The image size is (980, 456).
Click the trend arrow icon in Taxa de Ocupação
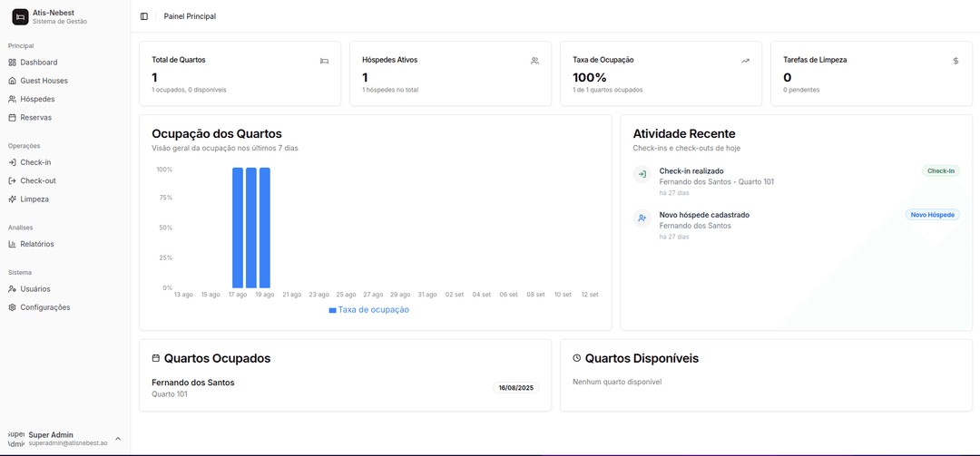[745, 61]
